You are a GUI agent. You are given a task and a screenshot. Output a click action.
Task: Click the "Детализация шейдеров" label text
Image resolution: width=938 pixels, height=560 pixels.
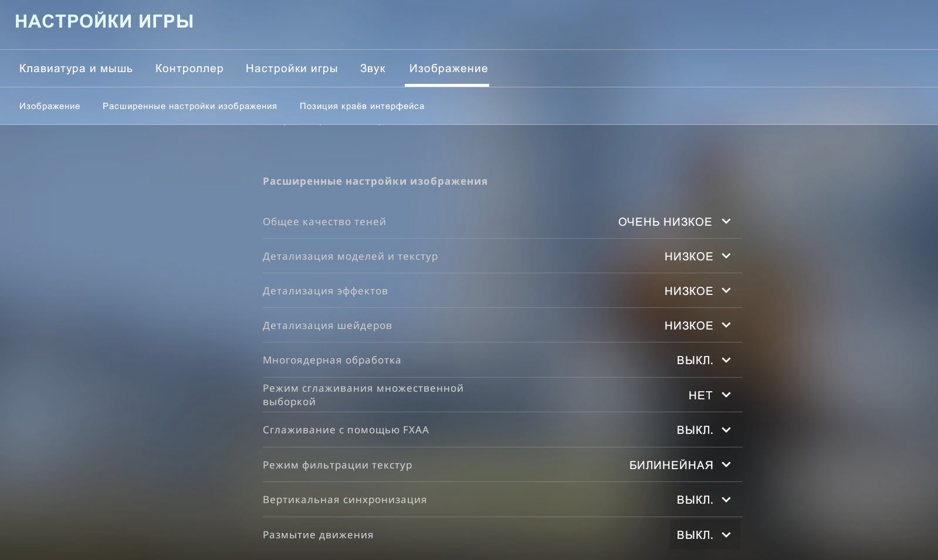pyautogui.click(x=327, y=325)
